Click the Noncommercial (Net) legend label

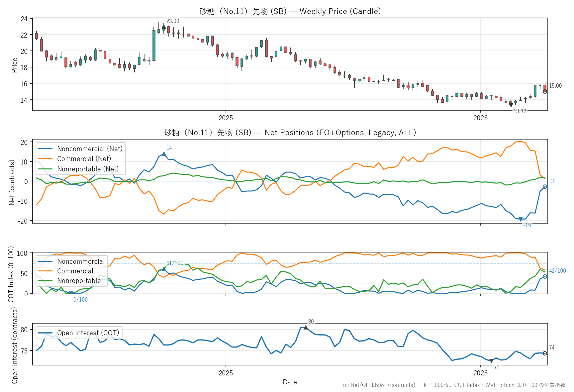coord(90,149)
